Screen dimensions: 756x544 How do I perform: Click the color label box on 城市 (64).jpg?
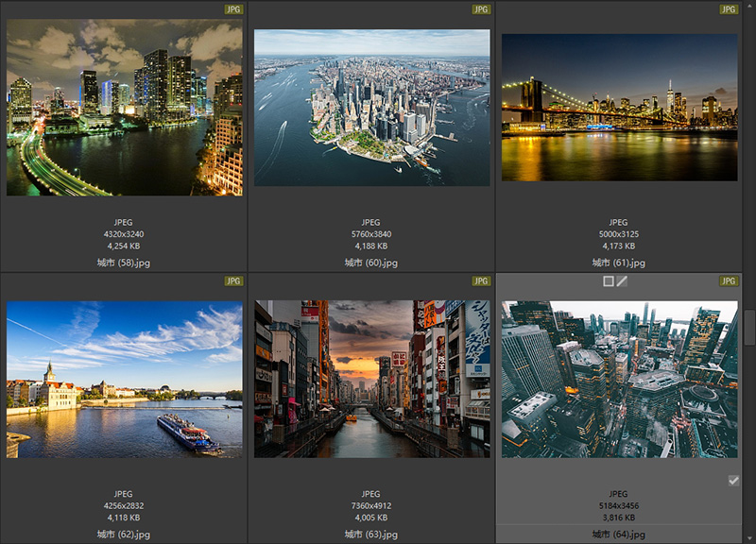[x=609, y=281]
